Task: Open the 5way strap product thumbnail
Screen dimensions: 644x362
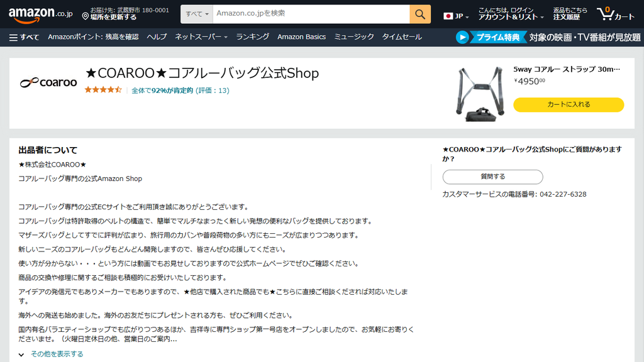Action: (x=480, y=94)
